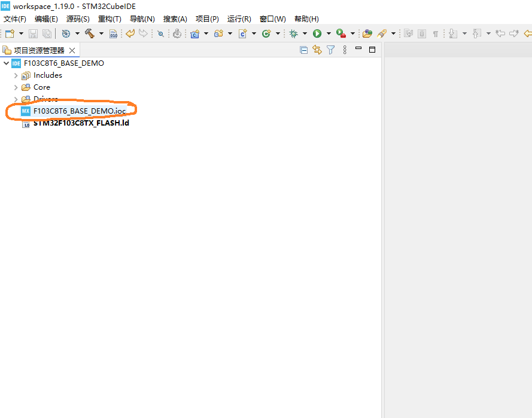
Task: Click the New C Source File icon
Action: coord(242,33)
